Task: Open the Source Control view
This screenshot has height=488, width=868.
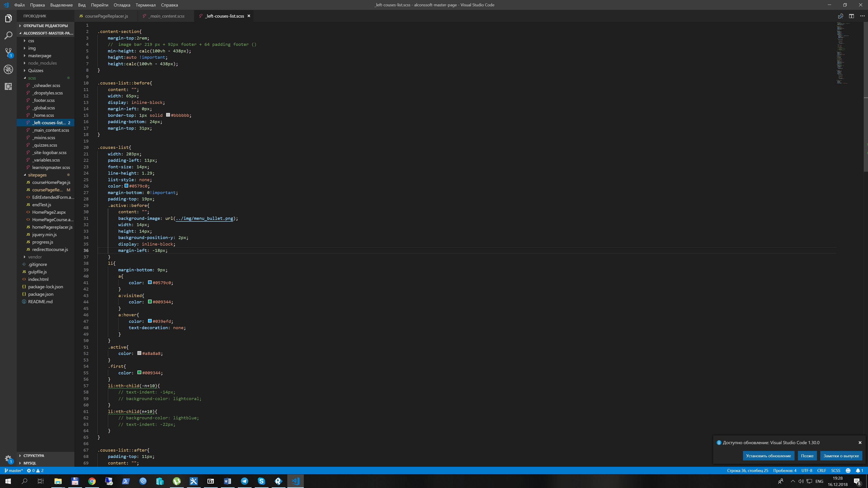Action: click(x=8, y=53)
